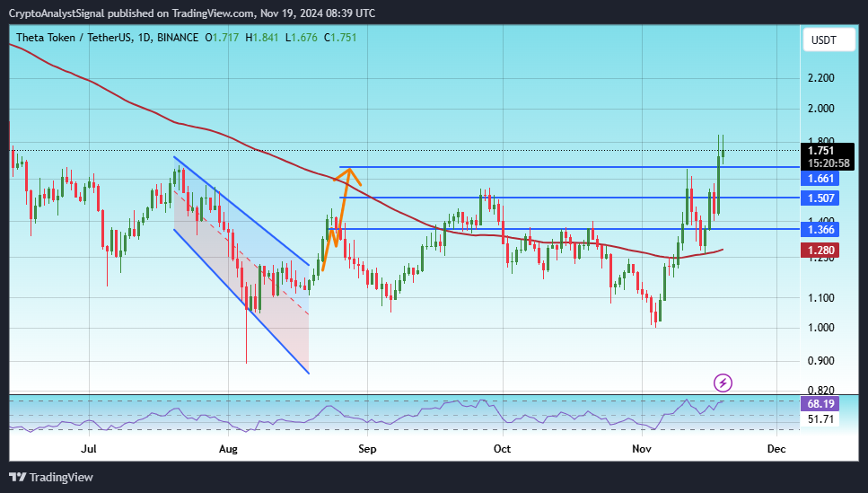Click the Oct label on time axis

[502, 449]
